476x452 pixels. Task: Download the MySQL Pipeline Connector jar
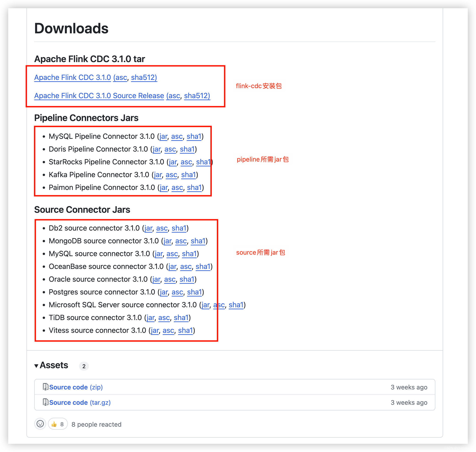(x=163, y=136)
